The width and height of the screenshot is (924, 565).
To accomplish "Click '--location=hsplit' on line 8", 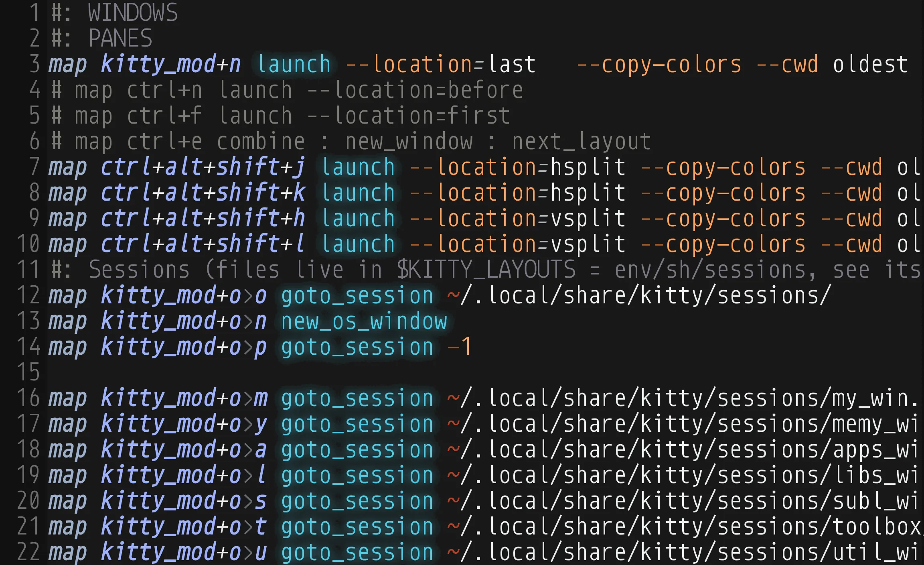I will [x=518, y=193].
